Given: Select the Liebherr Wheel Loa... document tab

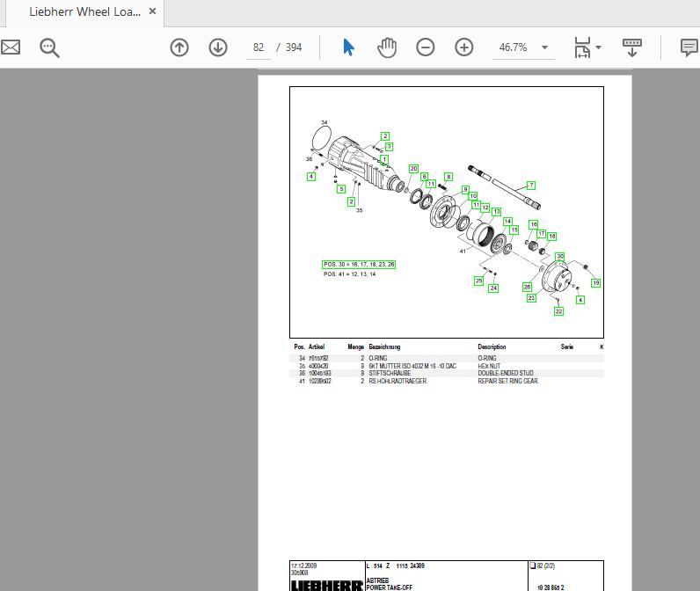Looking at the screenshot, I should click(x=84, y=12).
